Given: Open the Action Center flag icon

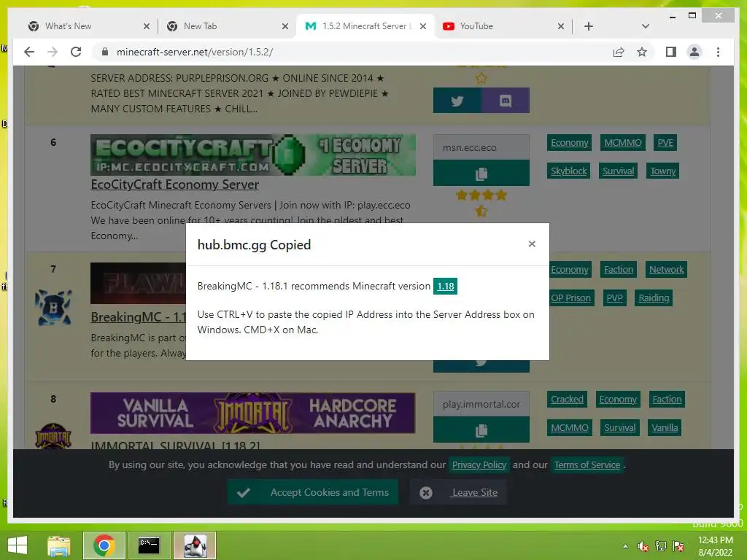Looking at the screenshot, I should (678, 546).
